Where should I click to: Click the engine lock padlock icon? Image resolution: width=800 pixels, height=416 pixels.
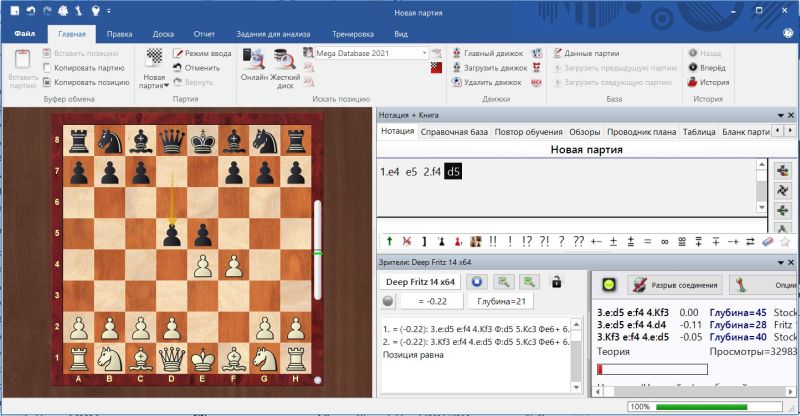556,283
